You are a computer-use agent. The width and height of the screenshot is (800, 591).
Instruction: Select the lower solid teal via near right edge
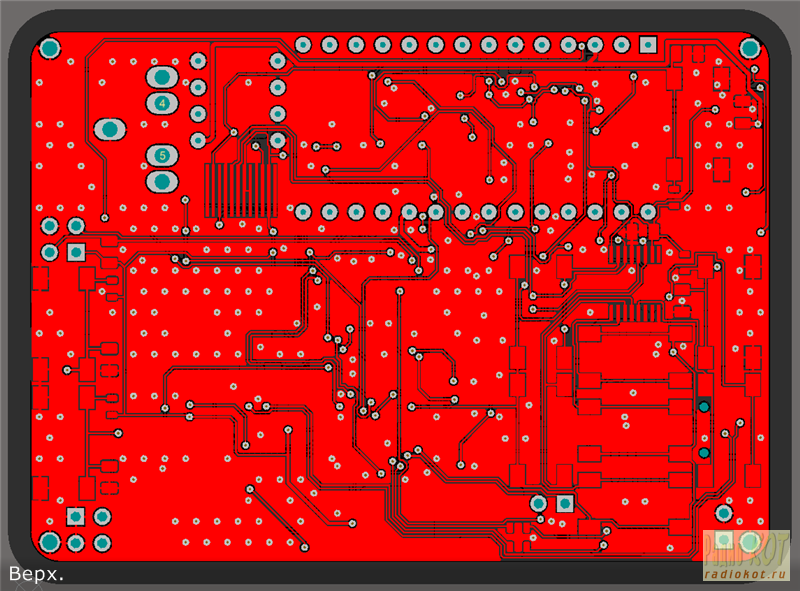704,454
